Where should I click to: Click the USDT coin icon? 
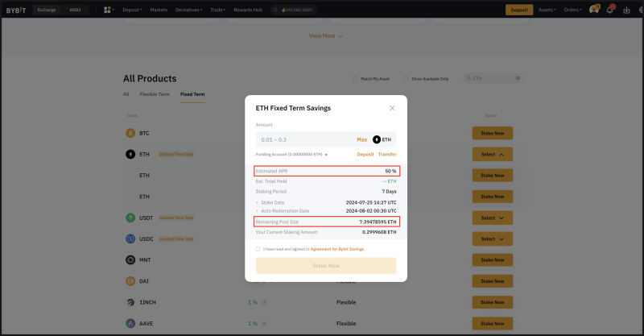point(130,218)
